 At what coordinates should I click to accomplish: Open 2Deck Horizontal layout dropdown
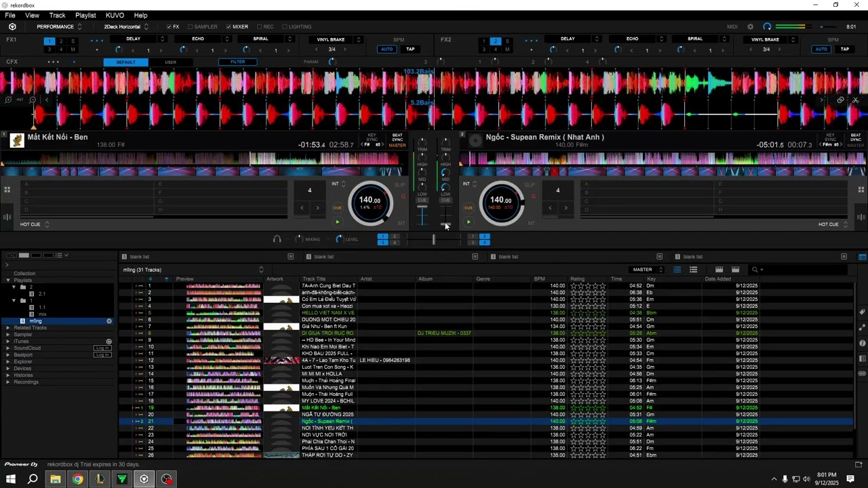click(125, 26)
